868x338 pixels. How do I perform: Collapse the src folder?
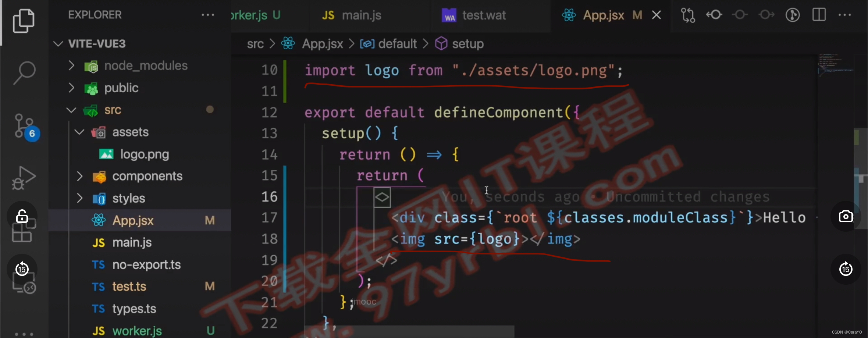click(x=71, y=110)
